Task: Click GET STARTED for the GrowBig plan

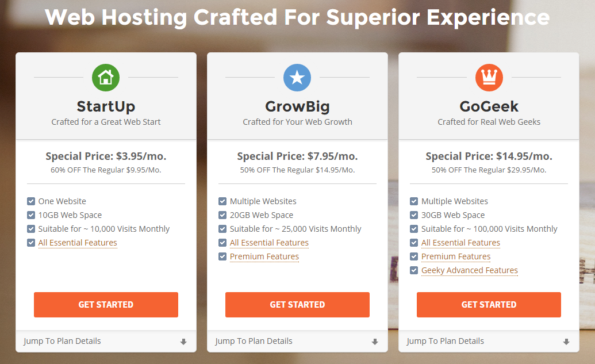Action: (297, 305)
